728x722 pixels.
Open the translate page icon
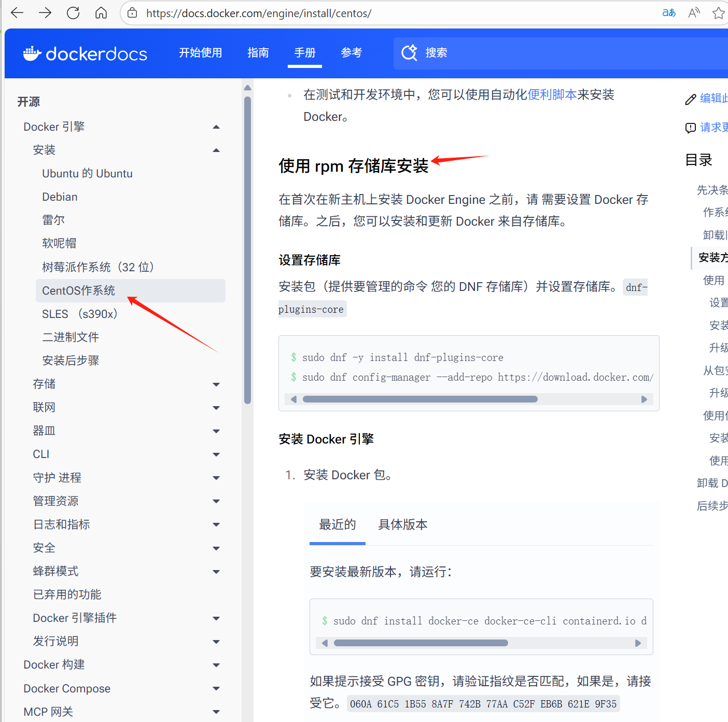click(x=669, y=13)
